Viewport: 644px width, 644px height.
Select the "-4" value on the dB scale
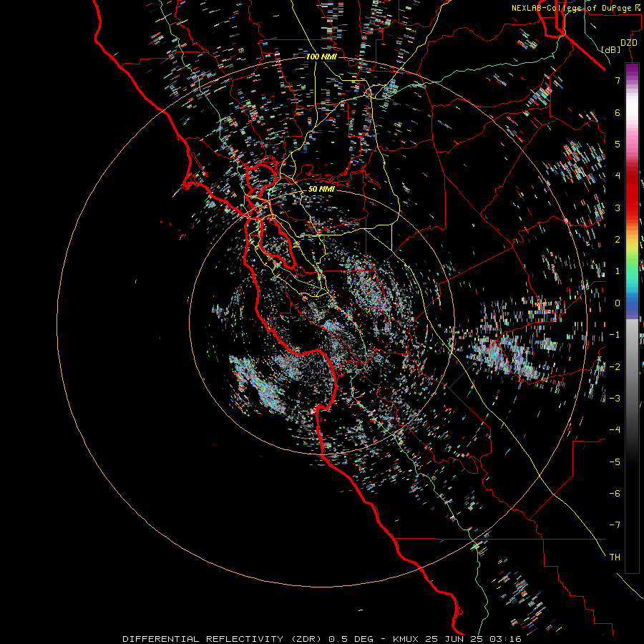(x=615, y=429)
